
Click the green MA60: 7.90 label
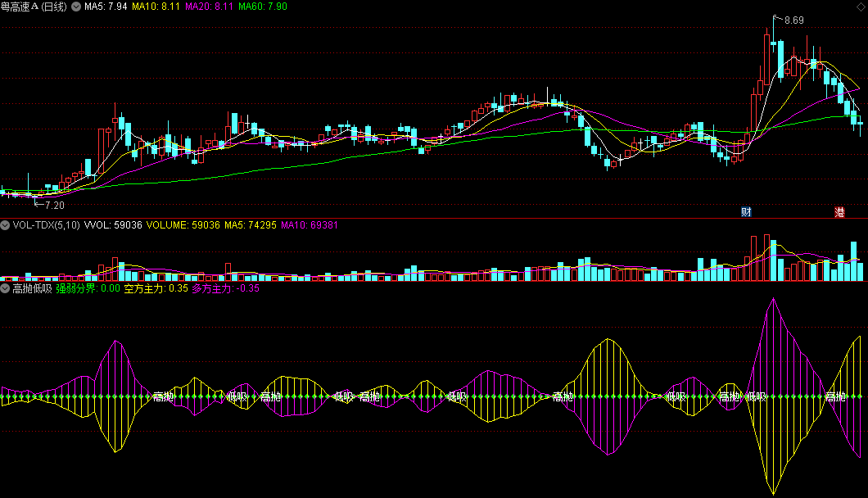[x=262, y=7]
